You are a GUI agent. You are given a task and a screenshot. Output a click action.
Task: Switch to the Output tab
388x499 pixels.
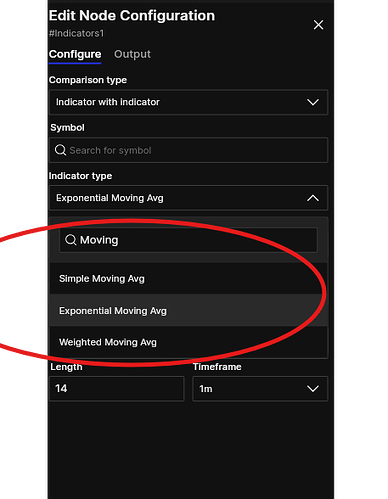(x=132, y=54)
